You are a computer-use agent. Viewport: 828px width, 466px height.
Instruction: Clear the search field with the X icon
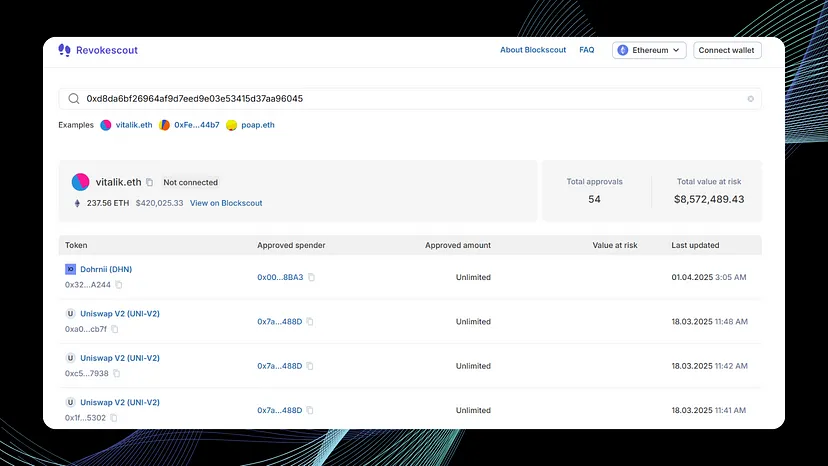tap(750, 99)
